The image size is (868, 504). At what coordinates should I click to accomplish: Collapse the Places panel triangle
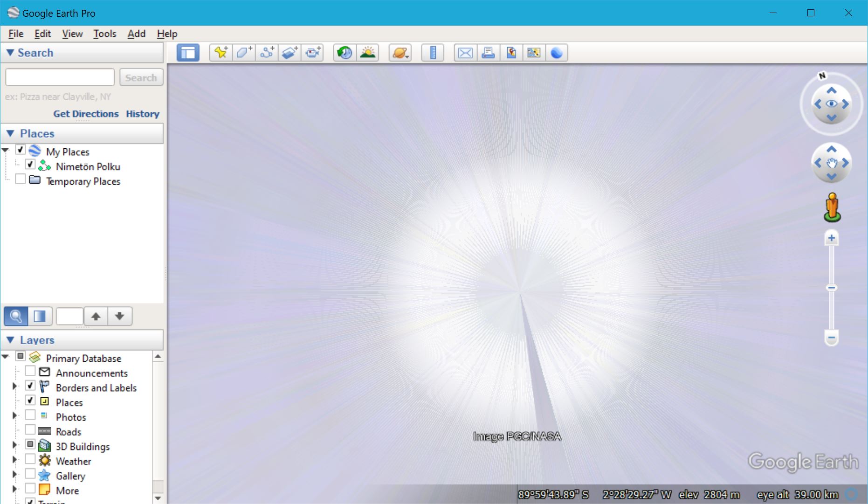(10, 133)
